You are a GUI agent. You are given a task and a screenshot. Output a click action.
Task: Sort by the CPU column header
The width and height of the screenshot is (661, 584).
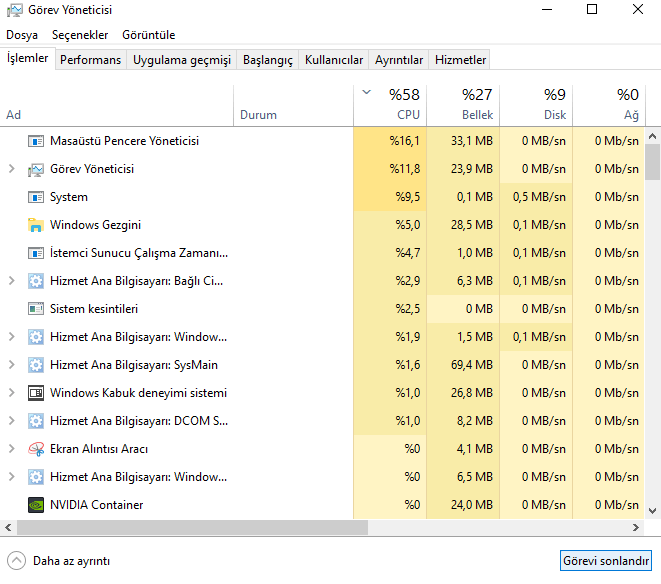390,106
